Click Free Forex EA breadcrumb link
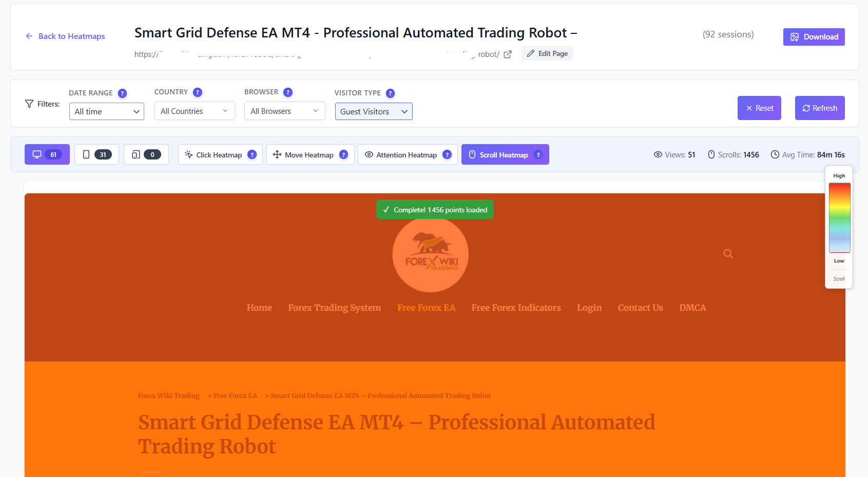The width and height of the screenshot is (868, 477). [235, 395]
